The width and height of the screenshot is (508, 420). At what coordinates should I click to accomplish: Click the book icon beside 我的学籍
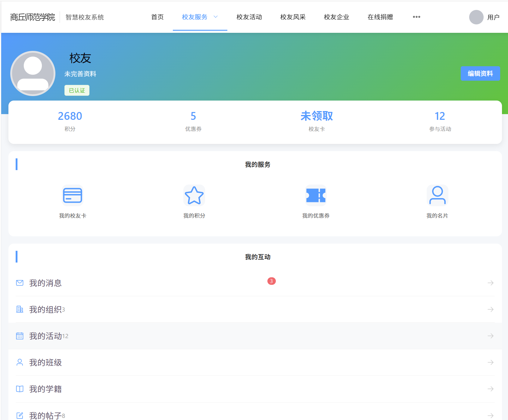[x=20, y=389]
